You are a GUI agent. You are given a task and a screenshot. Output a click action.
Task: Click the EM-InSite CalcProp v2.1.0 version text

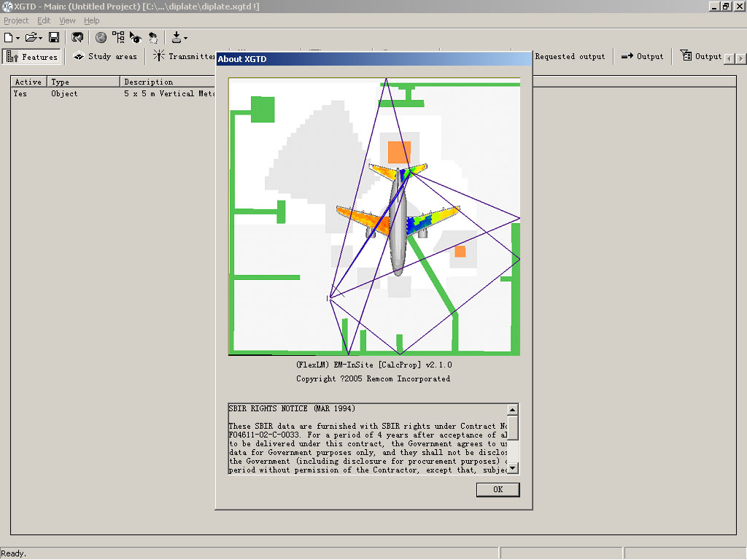point(374,365)
